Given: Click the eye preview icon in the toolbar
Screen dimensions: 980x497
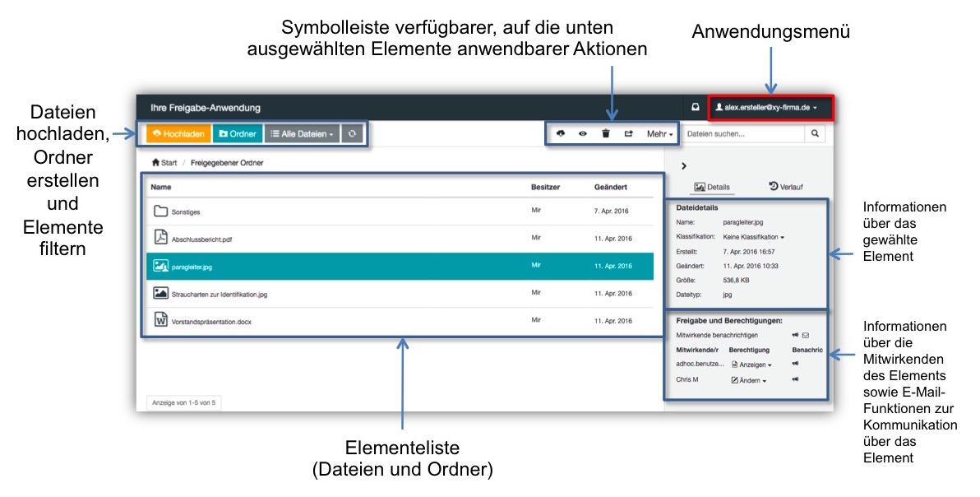Looking at the screenshot, I should [583, 133].
